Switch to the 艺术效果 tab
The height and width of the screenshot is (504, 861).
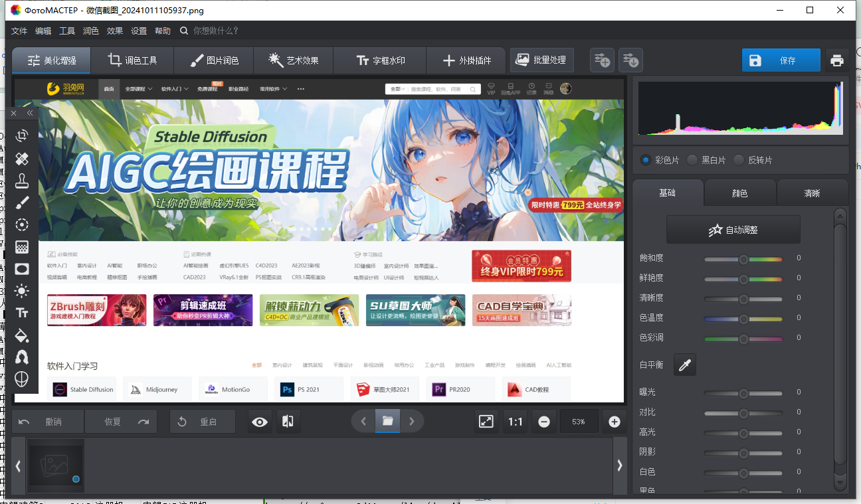pos(293,60)
